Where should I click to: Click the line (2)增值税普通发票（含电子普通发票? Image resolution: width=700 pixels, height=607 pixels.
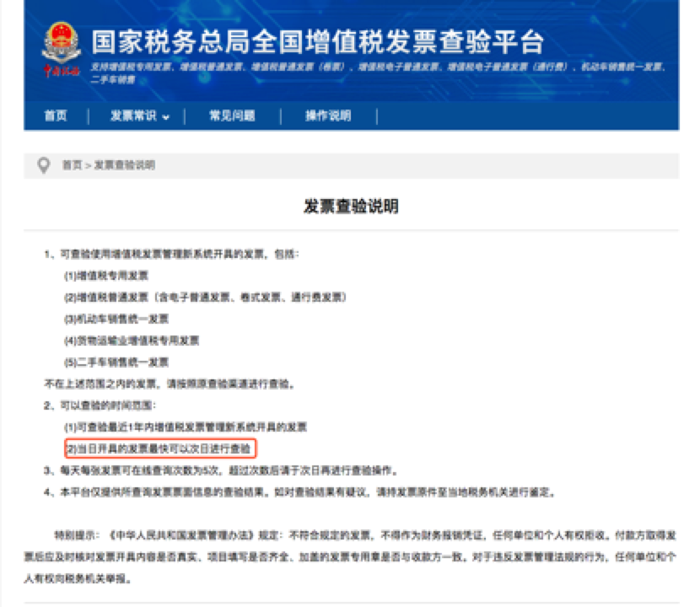205,298
